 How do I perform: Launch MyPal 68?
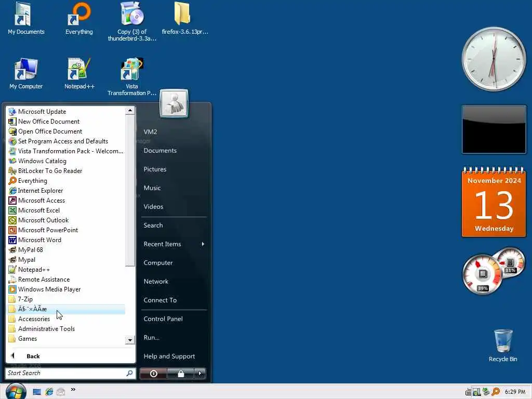tap(66, 249)
